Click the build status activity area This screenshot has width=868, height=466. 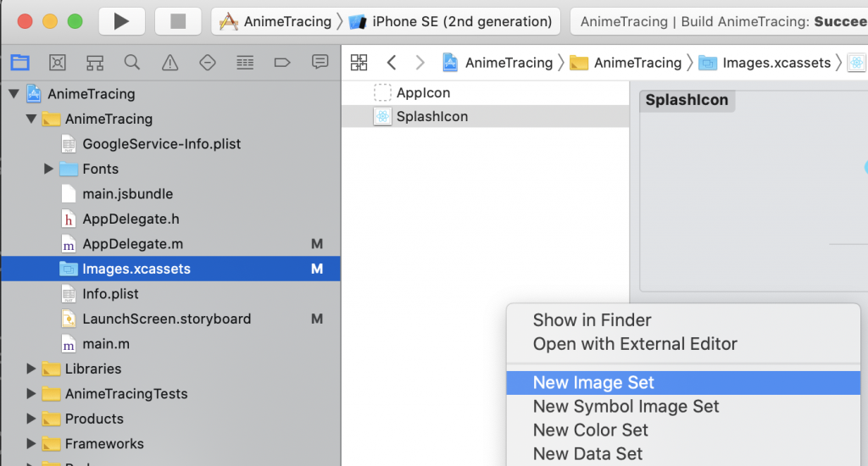[x=719, y=21]
